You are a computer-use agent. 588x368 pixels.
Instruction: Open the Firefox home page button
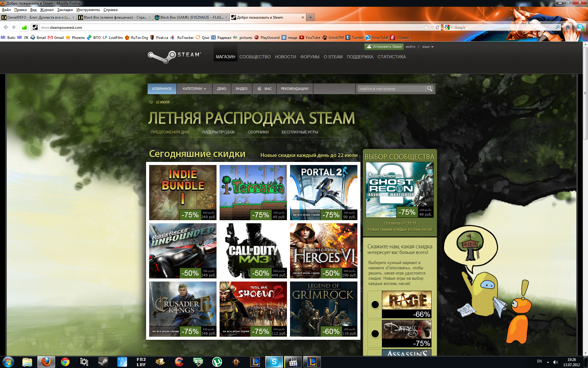(x=568, y=27)
